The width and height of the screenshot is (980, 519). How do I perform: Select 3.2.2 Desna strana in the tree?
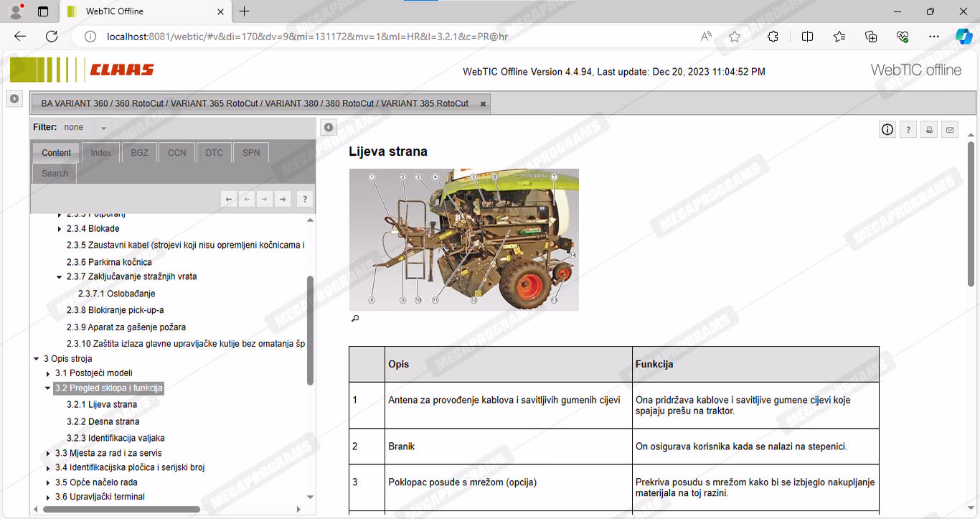click(x=103, y=421)
